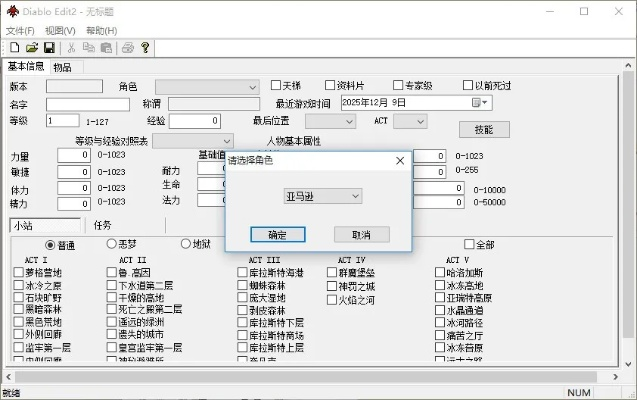Click the 敏捷 dexterity value field
This screenshot has height=400, width=637.
tap(74, 172)
